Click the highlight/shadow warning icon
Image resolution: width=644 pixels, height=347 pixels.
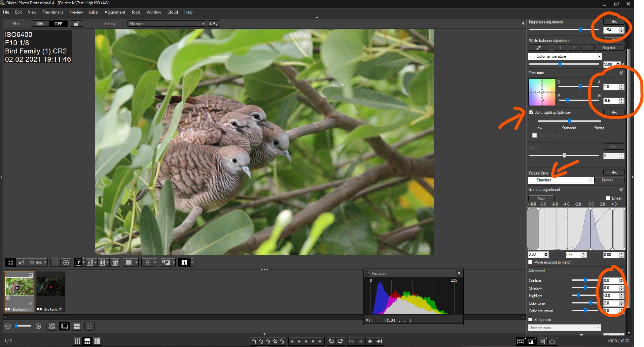165,262
